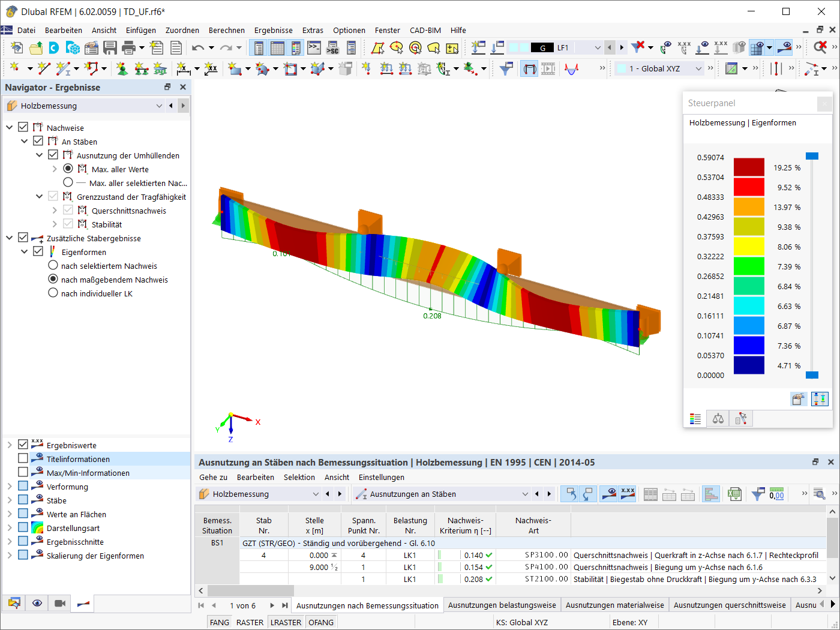Click the upper blue slider handle in Steuerpanel
The image size is (840, 630).
click(812, 156)
